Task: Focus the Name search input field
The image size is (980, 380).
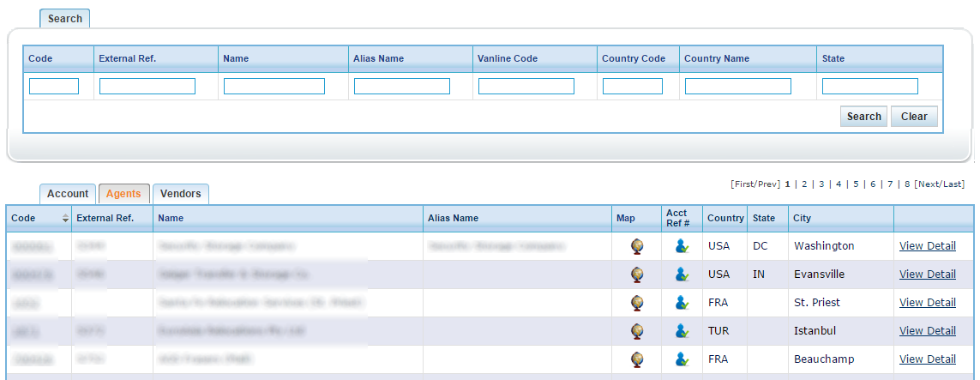Action: coord(274,87)
